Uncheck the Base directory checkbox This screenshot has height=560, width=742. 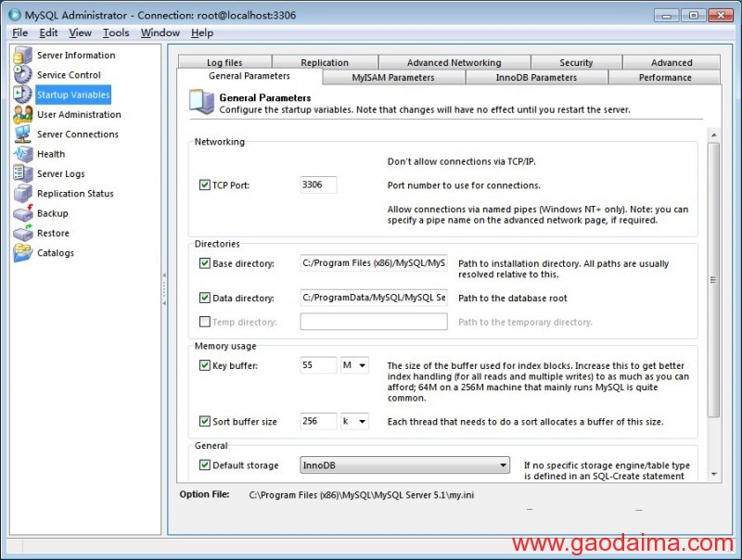point(204,263)
